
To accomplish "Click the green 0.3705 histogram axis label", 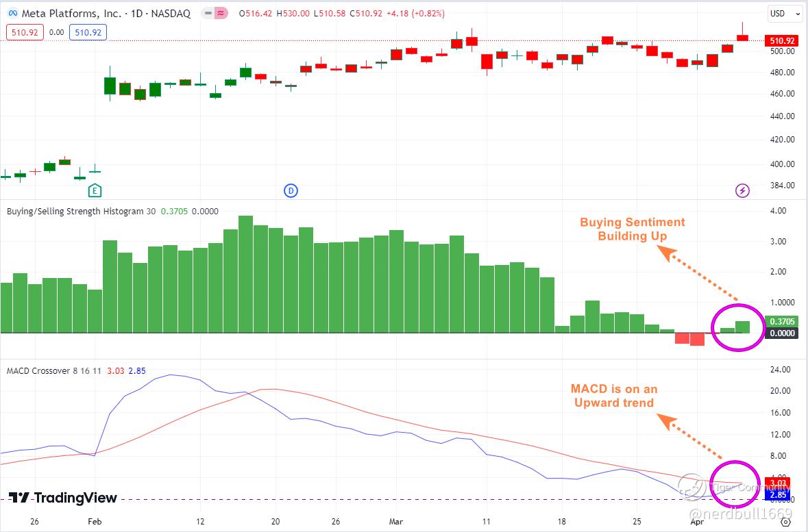I will (x=782, y=321).
